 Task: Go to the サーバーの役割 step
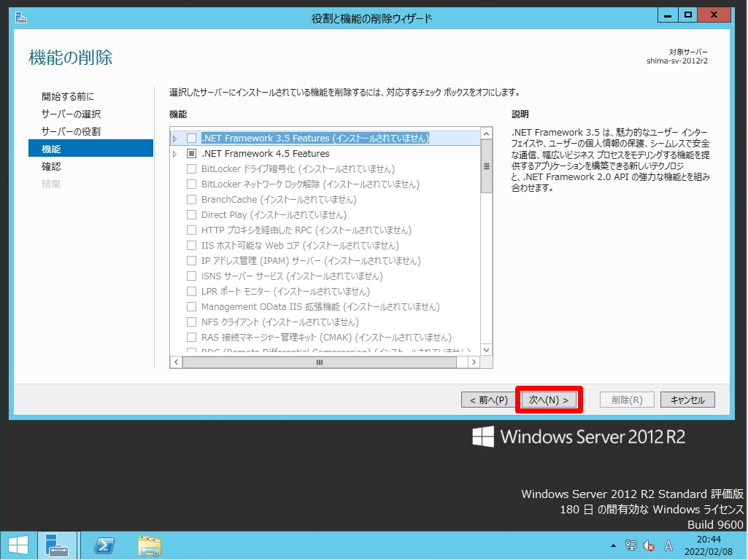pyautogui.click(x=71, y=131)
